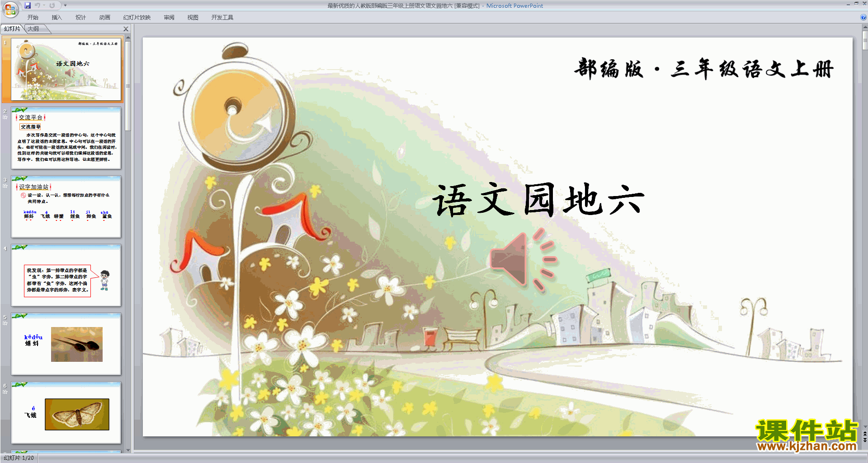868x463 pixels.
Task: Select the title text 语文园地六 on slide
Action: pos(538,200)
